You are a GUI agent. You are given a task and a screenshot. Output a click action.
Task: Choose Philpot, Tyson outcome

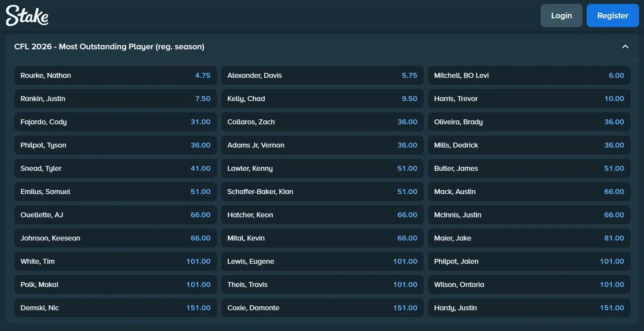(x=115, y=145)
